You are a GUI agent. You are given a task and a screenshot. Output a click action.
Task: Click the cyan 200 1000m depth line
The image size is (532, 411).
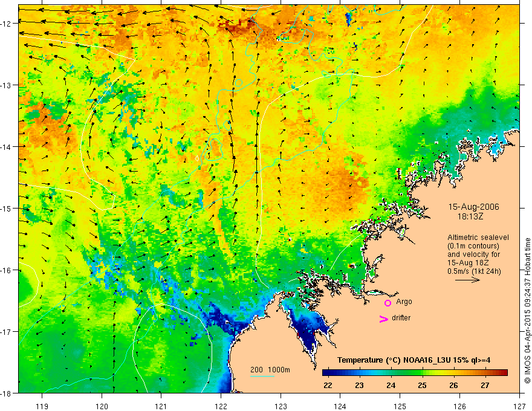click(262, 376)
